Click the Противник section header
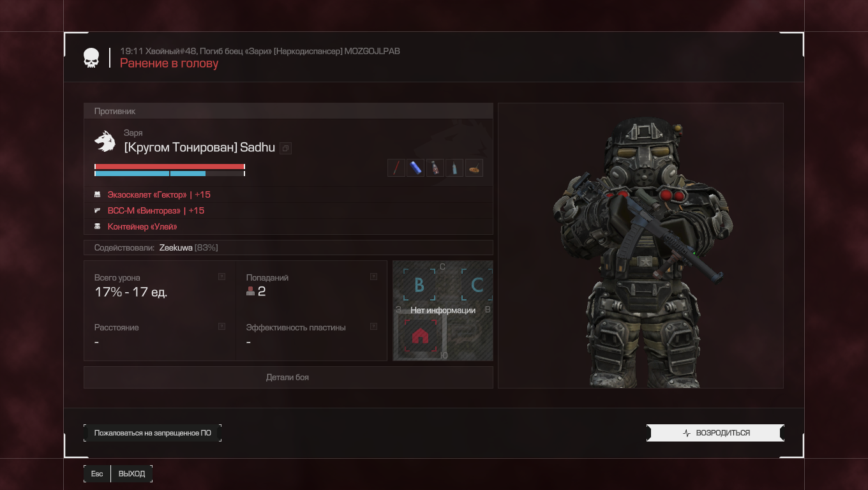Image resolution: width=868 pixels, height=490 pixels. tap(288, 111)
